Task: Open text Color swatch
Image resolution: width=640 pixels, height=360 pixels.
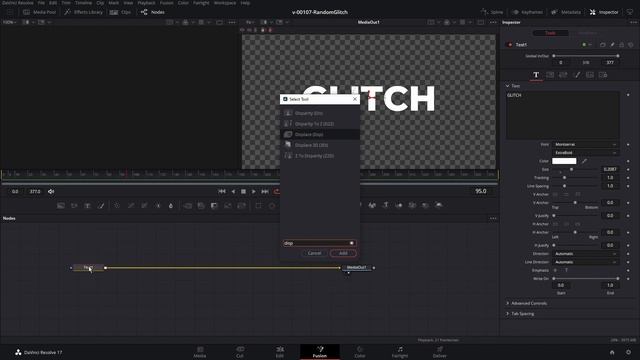Action: pos(564,161)
